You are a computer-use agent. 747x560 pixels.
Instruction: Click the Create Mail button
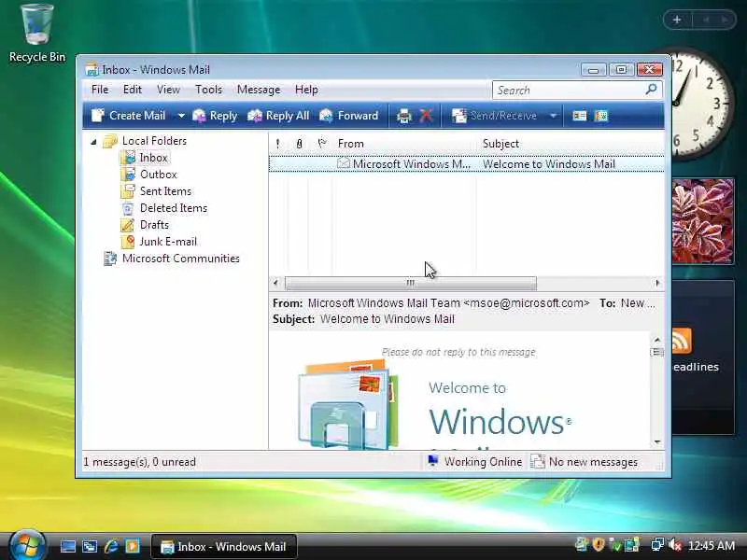(x=128, y=116)
